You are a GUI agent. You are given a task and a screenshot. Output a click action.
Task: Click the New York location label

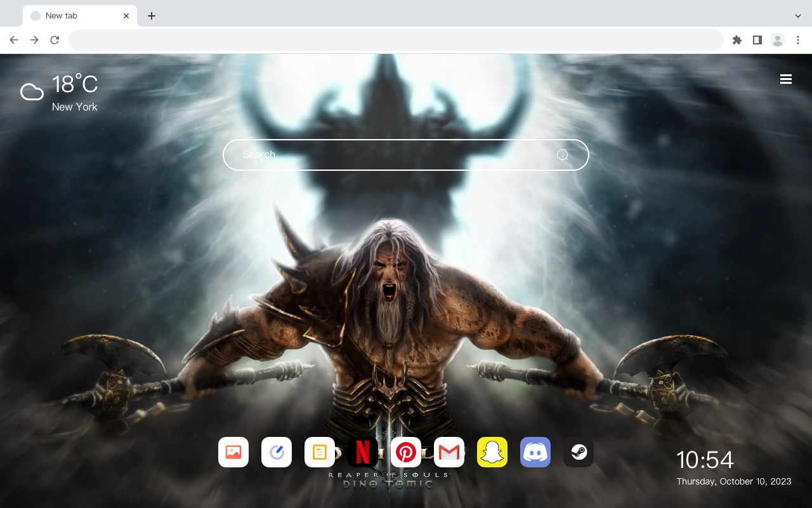[75, 107]
